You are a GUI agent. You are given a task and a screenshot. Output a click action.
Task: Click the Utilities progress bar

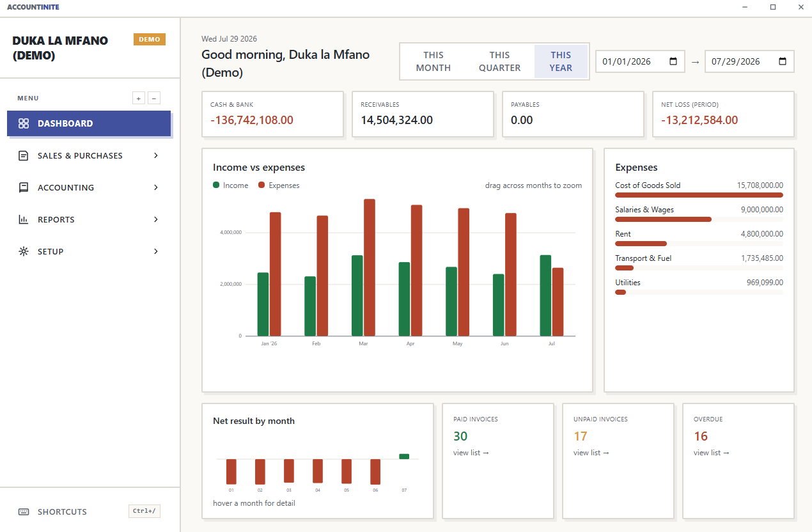[699, 292]
